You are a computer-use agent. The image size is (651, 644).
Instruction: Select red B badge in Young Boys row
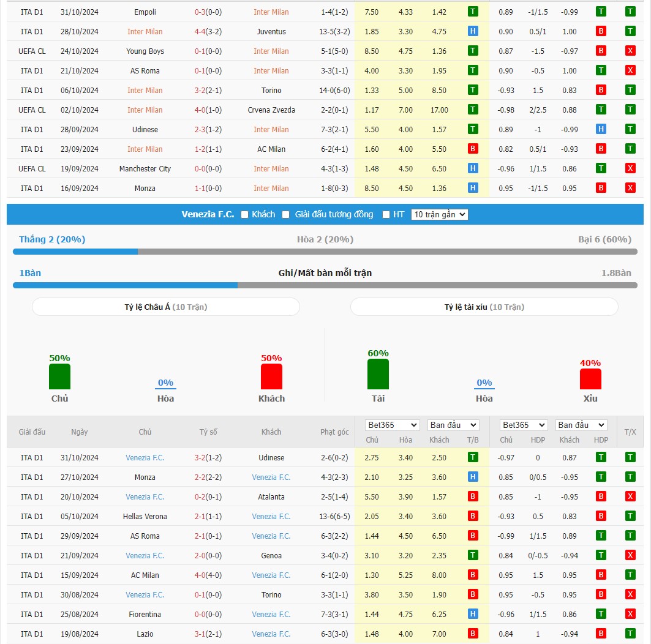pyautogui.click(x=600, y=51)
